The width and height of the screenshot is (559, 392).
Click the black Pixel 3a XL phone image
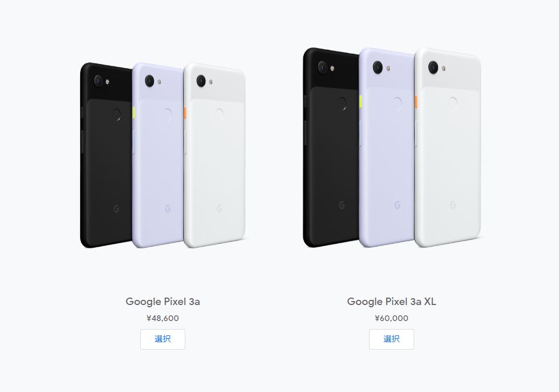pyautogui.click(x=331, y=147)
